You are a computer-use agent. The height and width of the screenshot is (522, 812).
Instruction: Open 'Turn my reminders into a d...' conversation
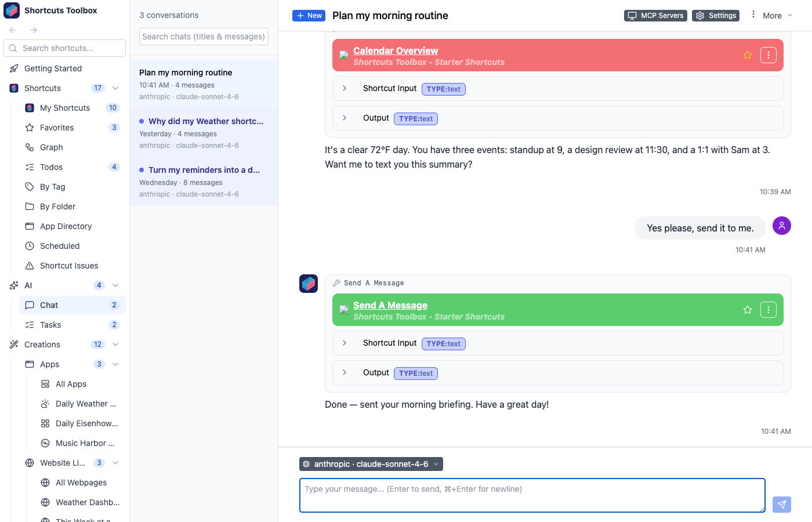click(x=204, y=182)
